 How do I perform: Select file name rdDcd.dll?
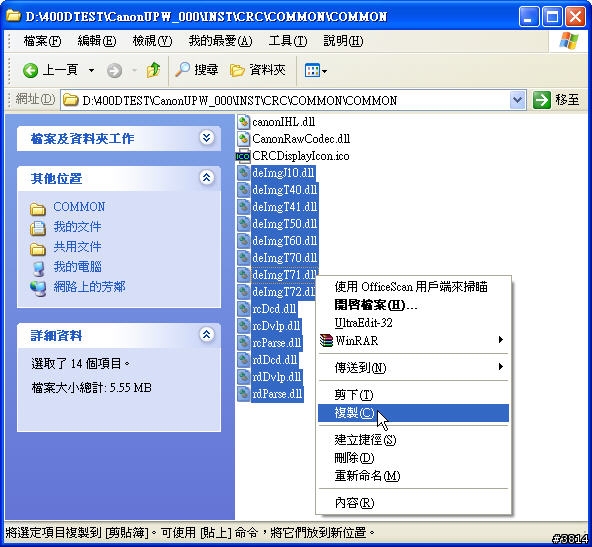coord(275,360)
